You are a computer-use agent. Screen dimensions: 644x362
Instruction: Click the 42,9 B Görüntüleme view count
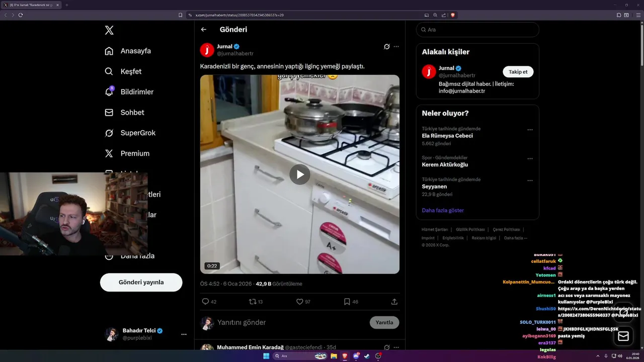[x=279, y=284]
